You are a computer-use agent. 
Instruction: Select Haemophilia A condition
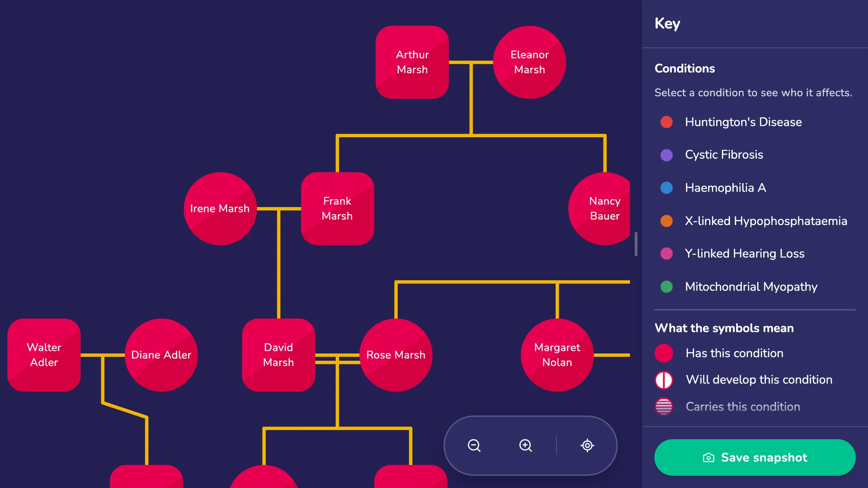pyautogui.click(x=755, y=188)
